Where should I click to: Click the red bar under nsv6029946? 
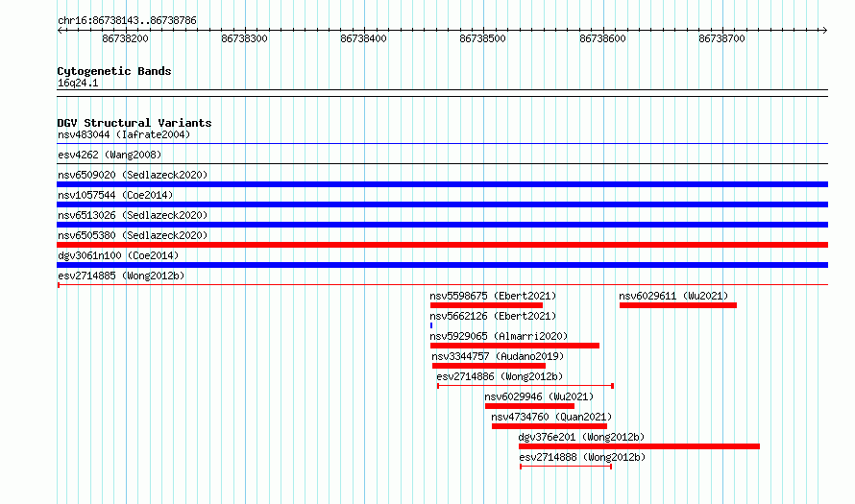[529, 406]
